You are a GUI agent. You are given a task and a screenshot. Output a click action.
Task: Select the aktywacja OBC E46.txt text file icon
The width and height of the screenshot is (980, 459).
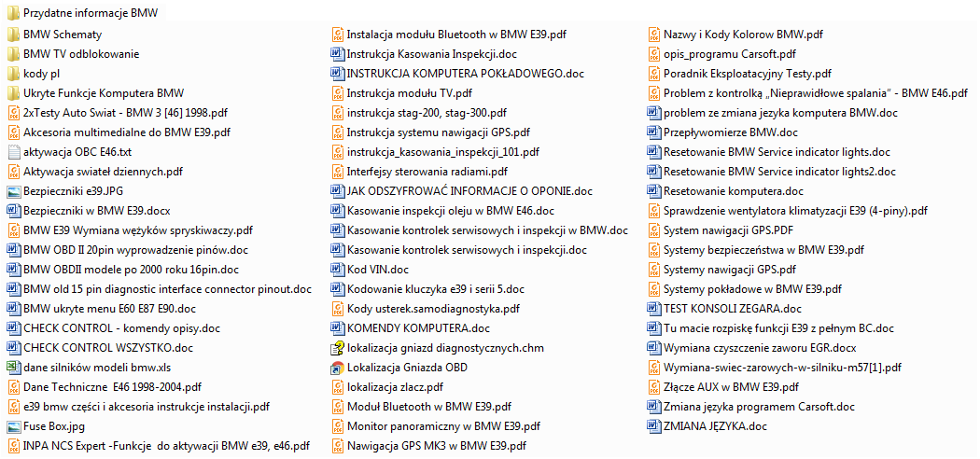click(13, 152)
